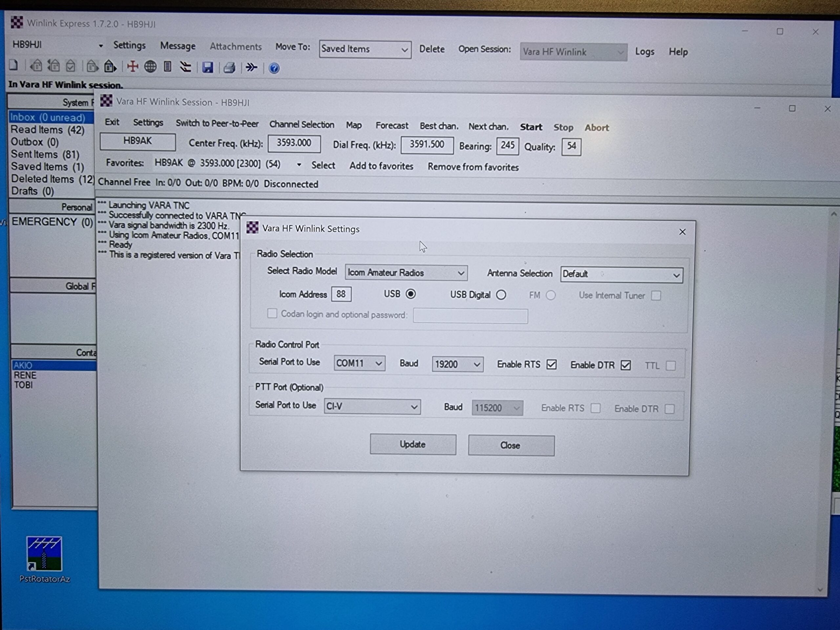
Task: Click the Winlink Express title bar logo
Action: pyautogui.click(x=17, y=22)
